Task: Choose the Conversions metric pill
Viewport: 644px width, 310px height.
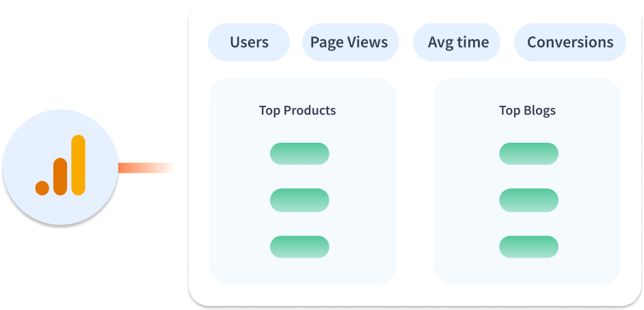Action: pos(570,42)
